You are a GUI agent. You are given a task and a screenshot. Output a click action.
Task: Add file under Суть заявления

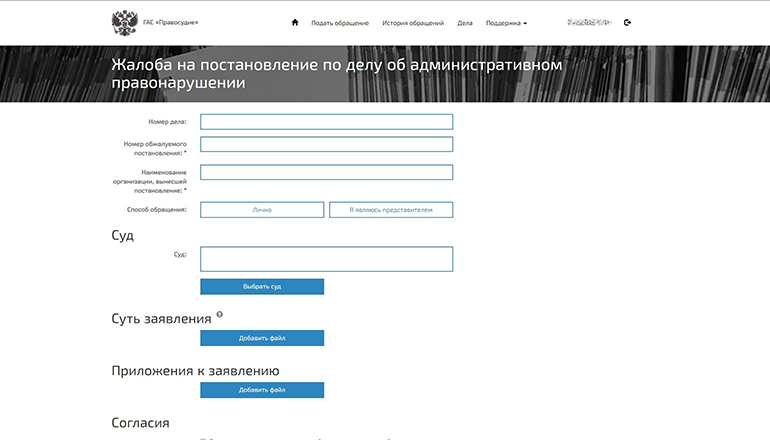tap(262, 338)
